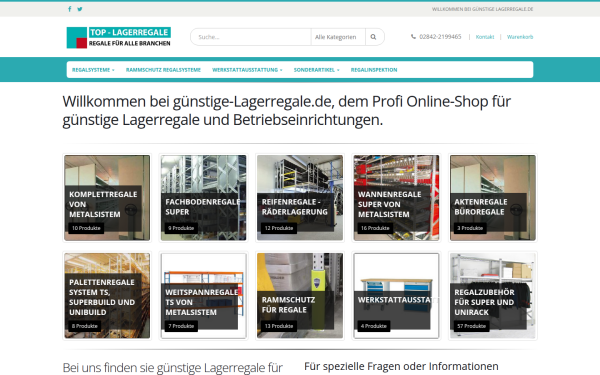600x375 pixels.
Task: Expand the Regalsysteme menu
Action: click(x=93, y=70)
